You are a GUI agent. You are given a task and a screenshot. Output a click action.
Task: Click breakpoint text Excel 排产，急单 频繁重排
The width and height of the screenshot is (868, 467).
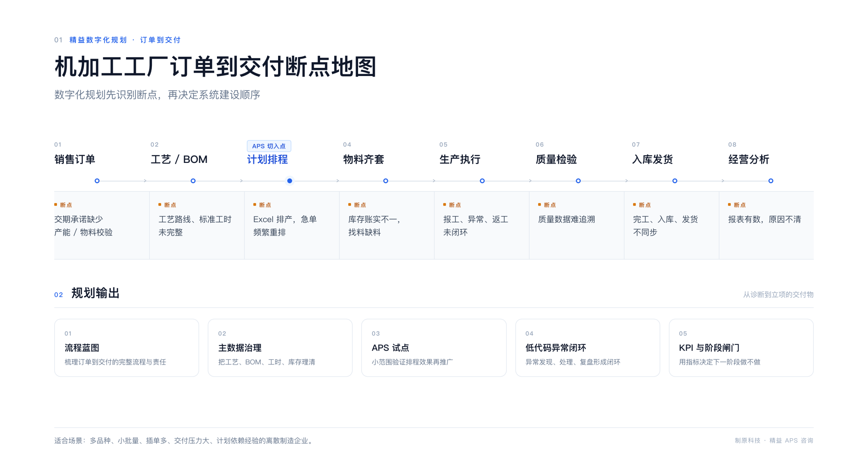pos(285,226)
